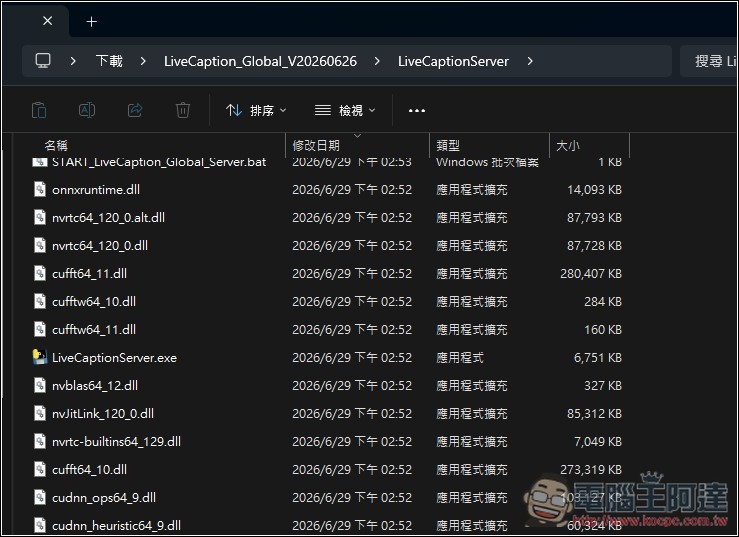This screenshot has width=739, height=537.
Task: Select nvrtc-builtins64_129.dll file icon
Action: [40, 441]
